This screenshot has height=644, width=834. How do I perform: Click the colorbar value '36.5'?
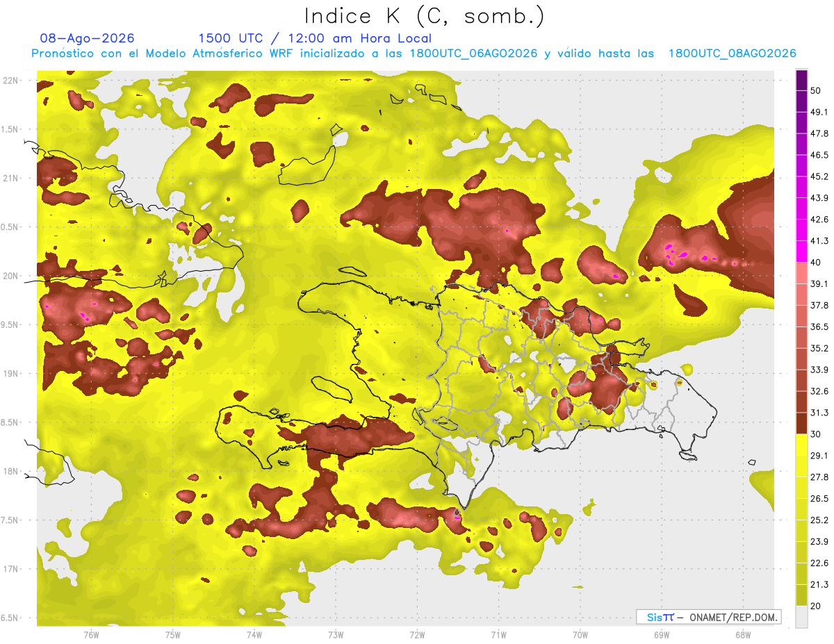tap(819, 327)
